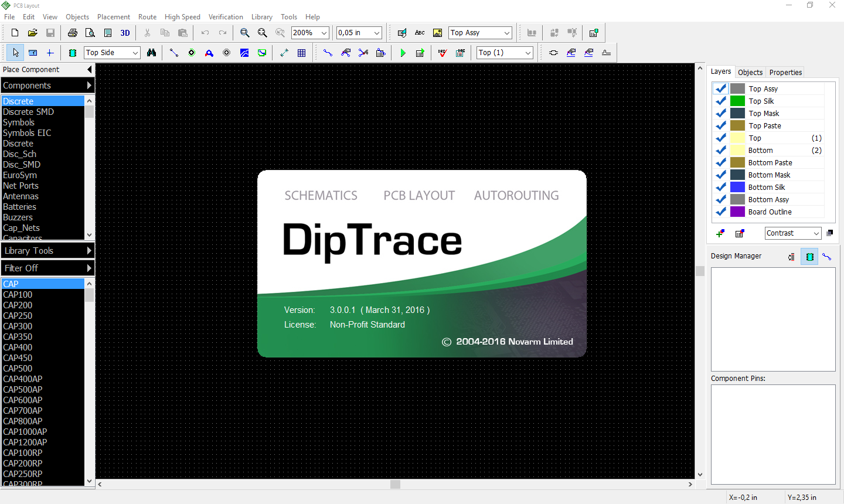Toggle Top Mask layer visibility checkbox

tap(721, 113)
